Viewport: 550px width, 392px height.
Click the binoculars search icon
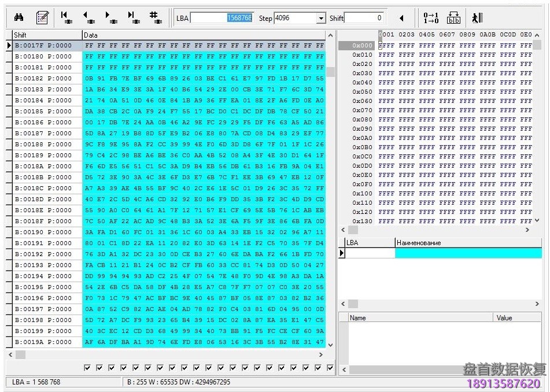coord(18,17)
